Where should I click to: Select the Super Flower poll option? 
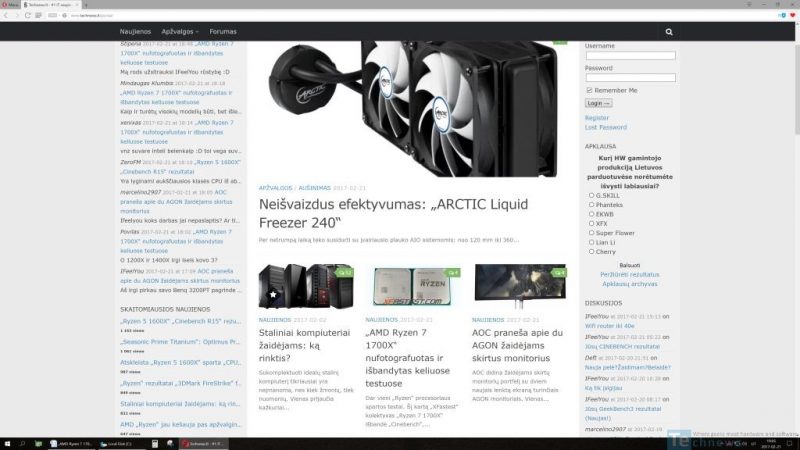tap(591, 233)
